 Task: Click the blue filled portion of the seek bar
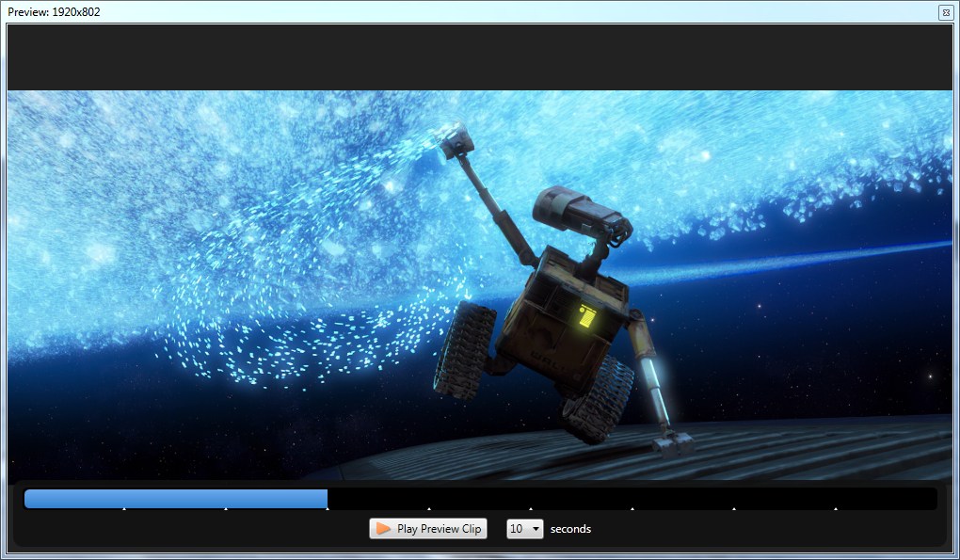[176, 499]
